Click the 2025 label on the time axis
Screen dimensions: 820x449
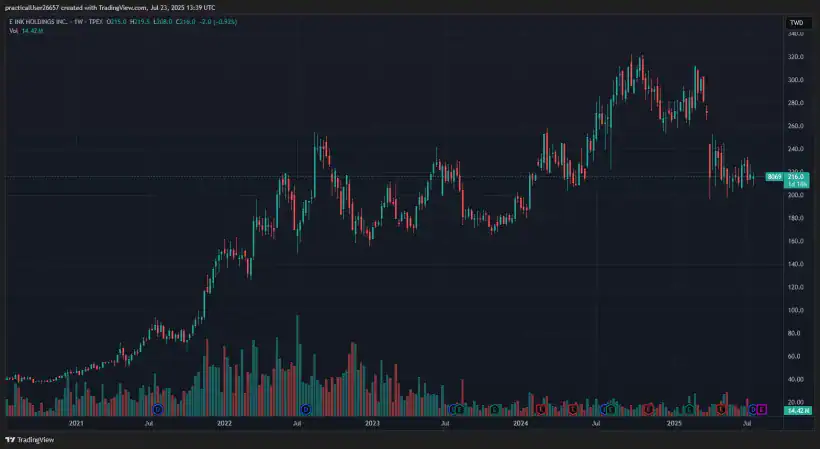(x=674, y=424)
